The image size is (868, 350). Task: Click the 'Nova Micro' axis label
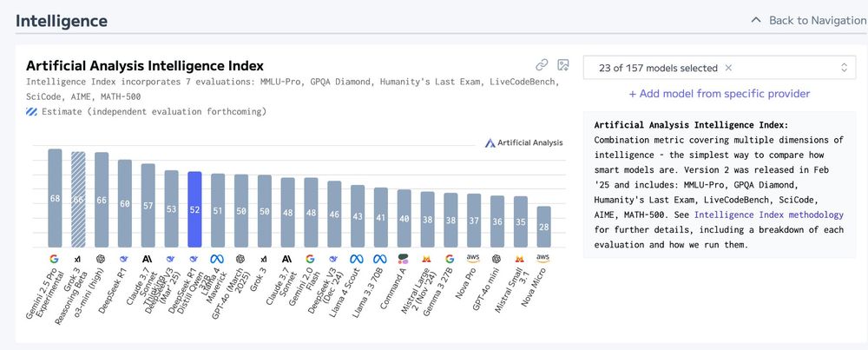[x=535, y=287]
